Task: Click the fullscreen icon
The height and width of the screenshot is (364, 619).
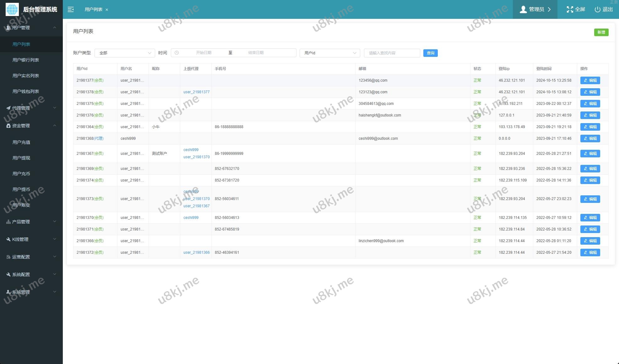Action: [x=570, y=9]
